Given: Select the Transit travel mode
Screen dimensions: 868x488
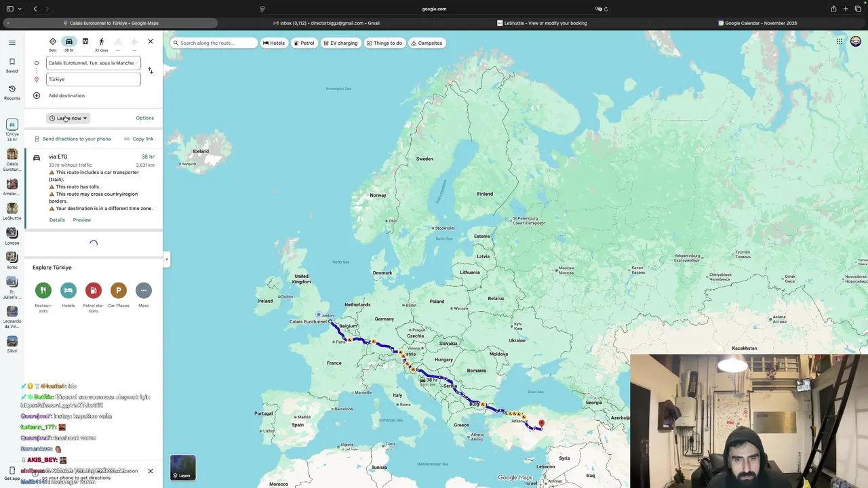Looking at the screenshot, I should (85, 42).
